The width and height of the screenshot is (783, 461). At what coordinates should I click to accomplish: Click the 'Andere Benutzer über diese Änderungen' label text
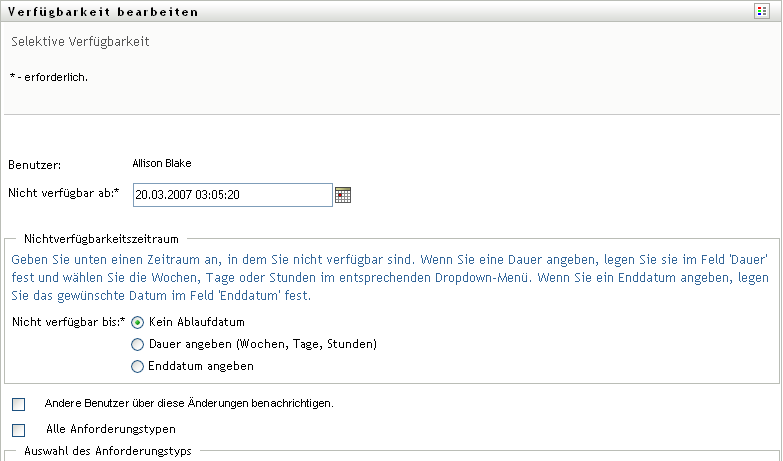click(x=189, y=404)
